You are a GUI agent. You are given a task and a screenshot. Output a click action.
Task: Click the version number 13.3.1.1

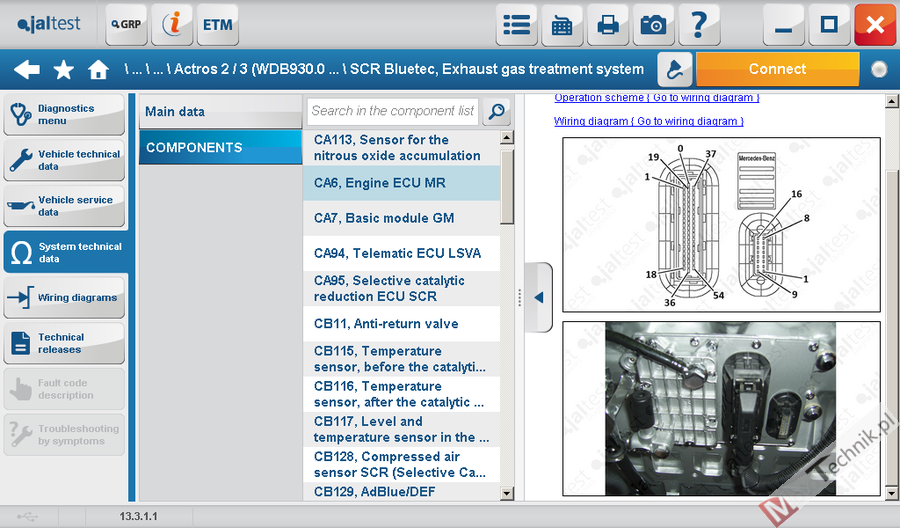click(138, 517)
